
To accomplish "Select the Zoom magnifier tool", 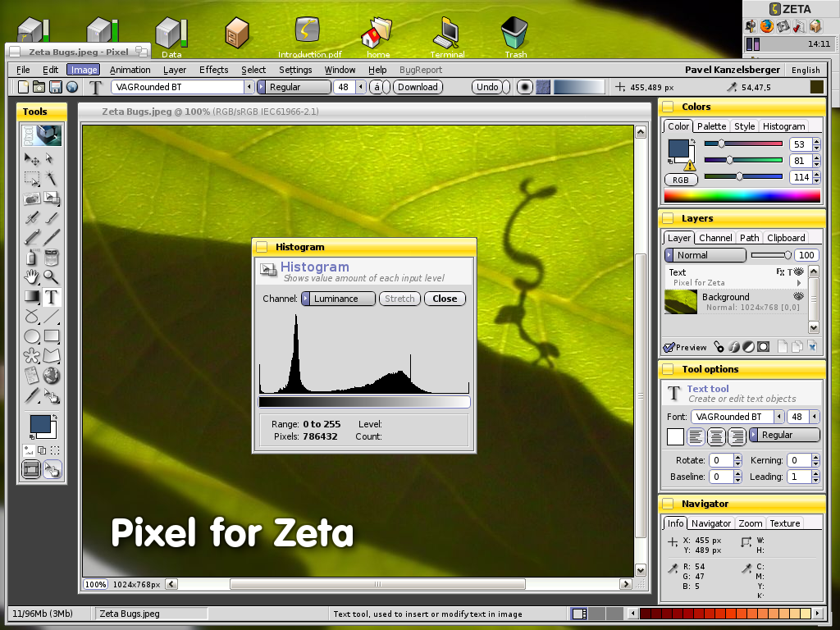I will point(52,277).
